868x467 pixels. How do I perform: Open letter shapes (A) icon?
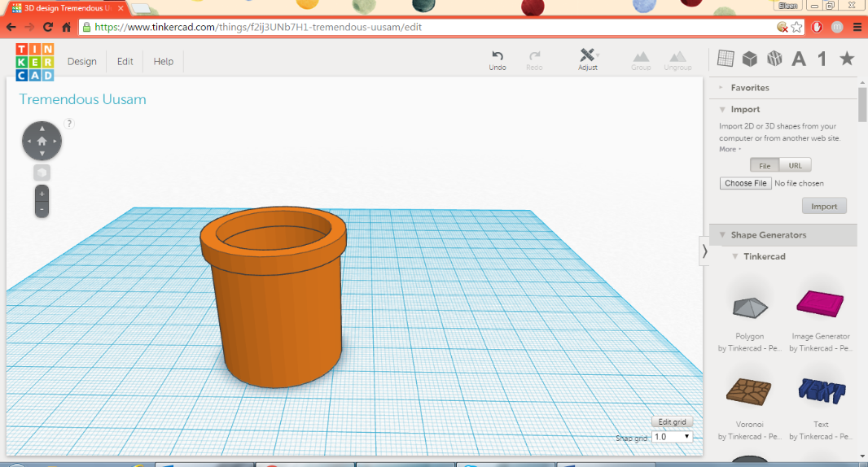pos(798,58)
